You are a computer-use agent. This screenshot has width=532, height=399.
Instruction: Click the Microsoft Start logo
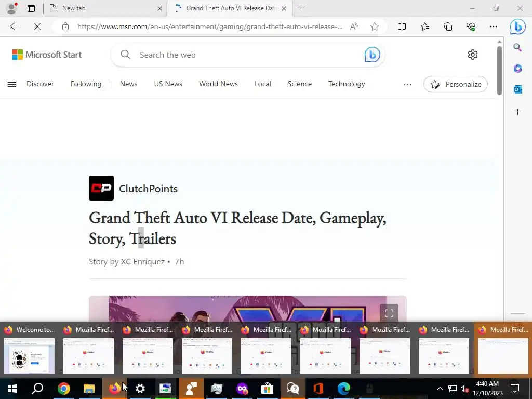(x=47, y=55)
